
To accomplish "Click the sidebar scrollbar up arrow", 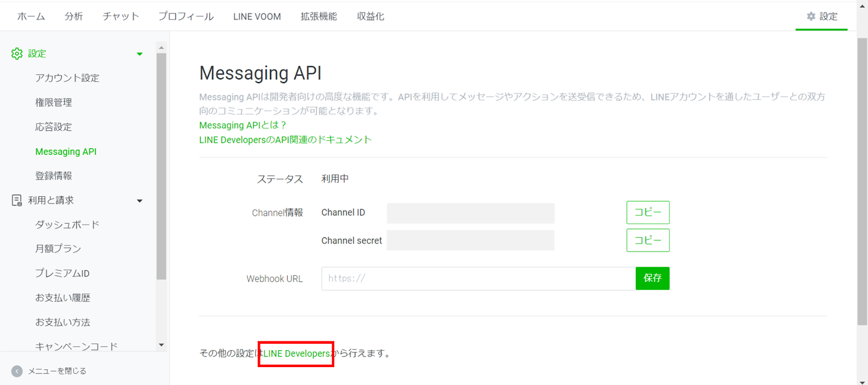I will 161,48.
